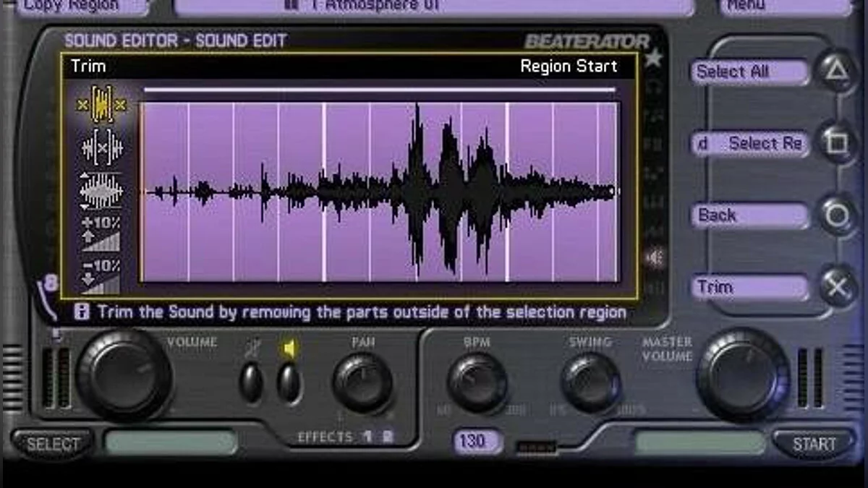The height and width of the screenshot is (488, 868).
Task: Adjust the MASTER VOLUME knob
Action: [x=743, y=374]
